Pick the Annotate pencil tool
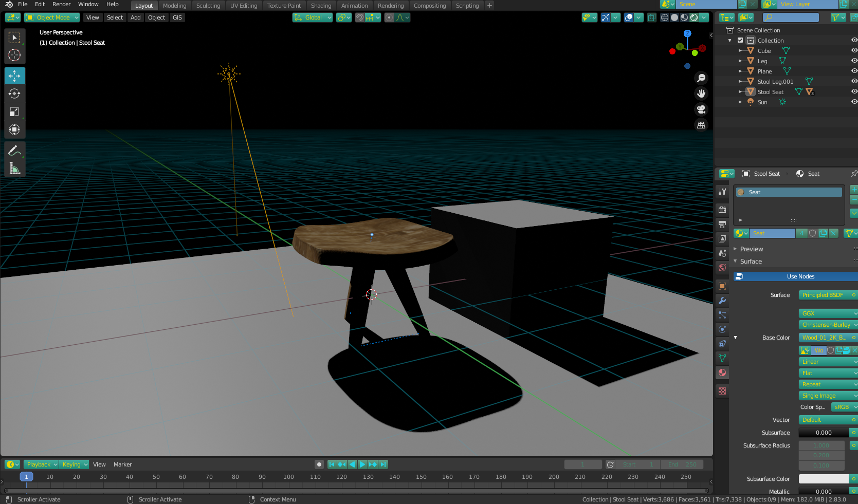858x504 pixels. tap(14, 151)
